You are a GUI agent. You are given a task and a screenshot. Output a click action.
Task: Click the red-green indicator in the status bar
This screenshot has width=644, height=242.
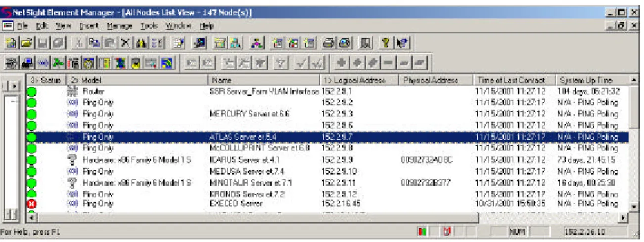coord(422,231)
